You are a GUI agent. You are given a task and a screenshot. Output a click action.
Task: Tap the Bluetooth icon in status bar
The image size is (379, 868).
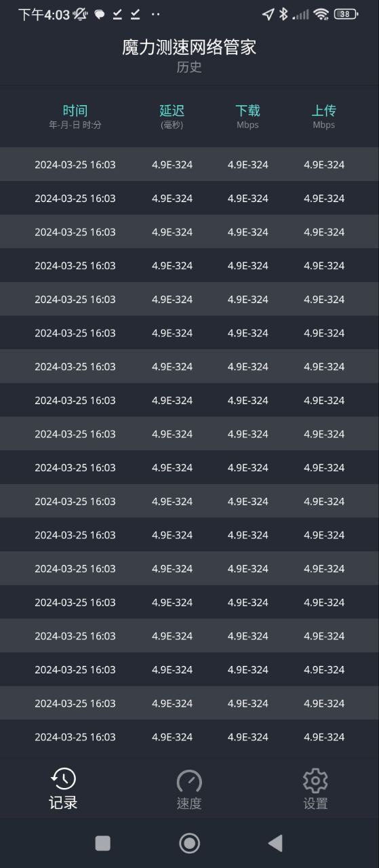284,14
